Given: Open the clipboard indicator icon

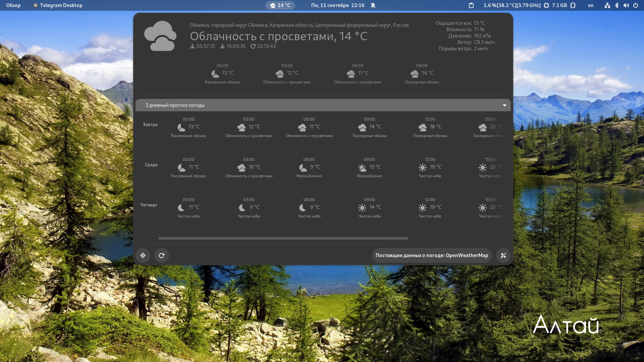Looking at the screenshot, I should 471,5.
